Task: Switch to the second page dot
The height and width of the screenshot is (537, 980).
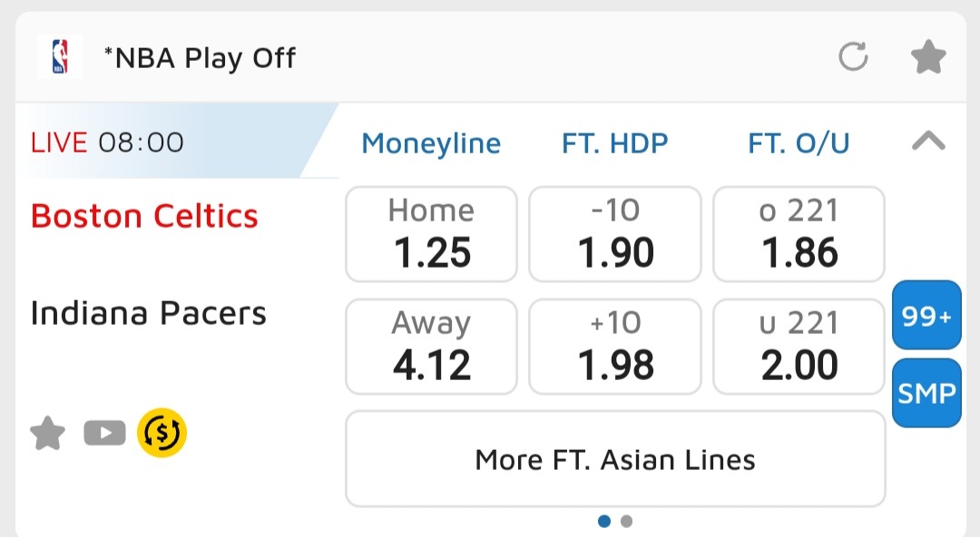Action: click(x=626, y=522)
